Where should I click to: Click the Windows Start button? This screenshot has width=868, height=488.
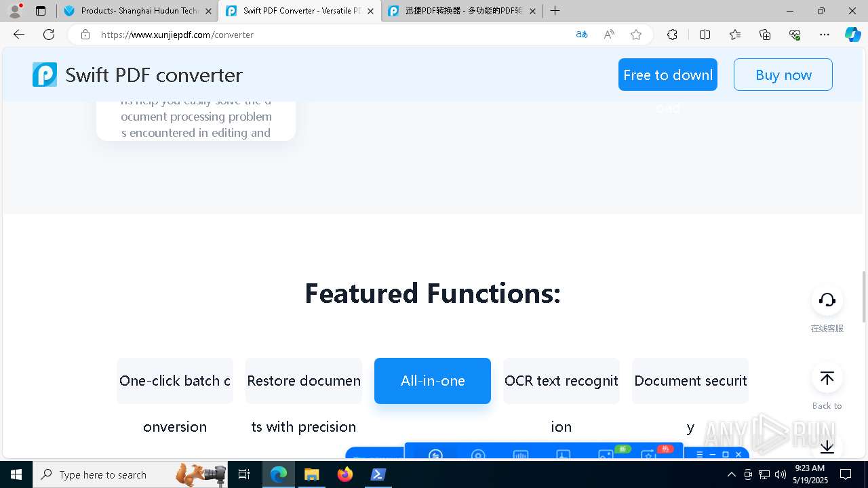(16, 474)
